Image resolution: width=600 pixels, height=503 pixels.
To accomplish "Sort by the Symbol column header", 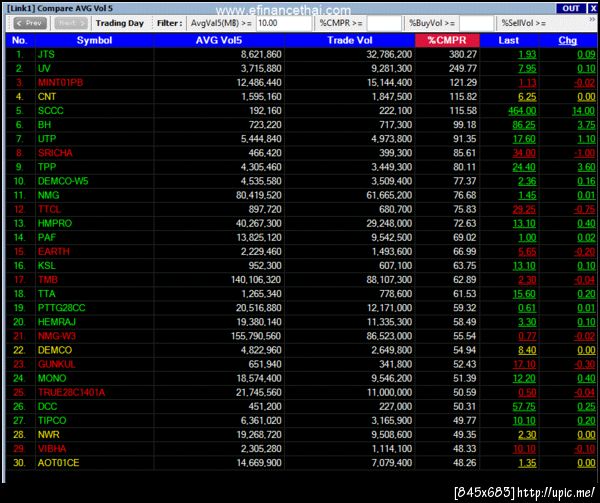I will [x=94, y=40].
